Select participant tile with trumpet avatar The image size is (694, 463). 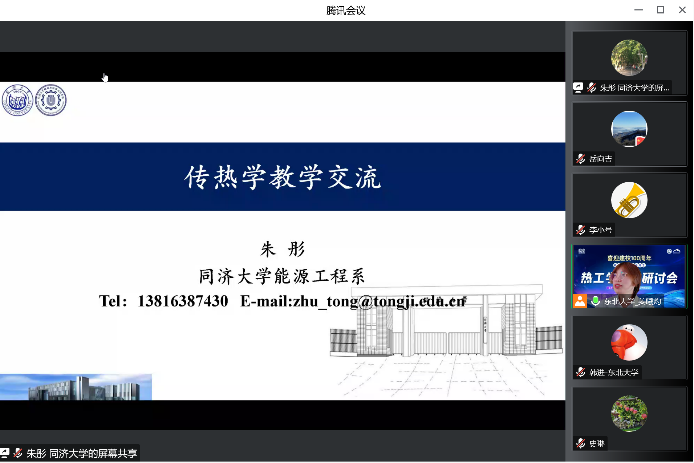point(629,205)
